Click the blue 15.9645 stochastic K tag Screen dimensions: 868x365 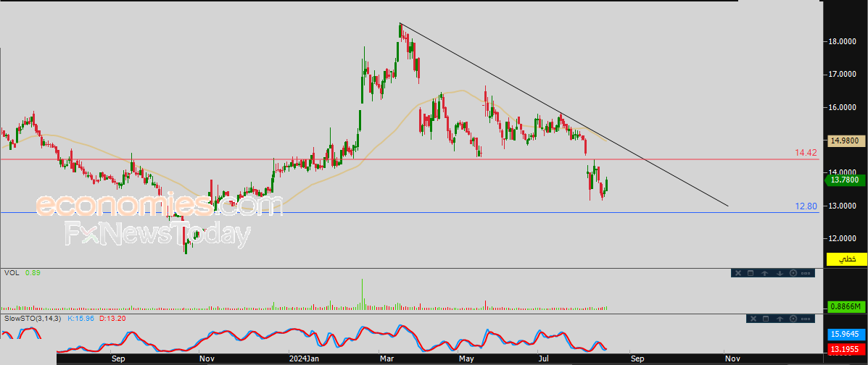[846, 334]
